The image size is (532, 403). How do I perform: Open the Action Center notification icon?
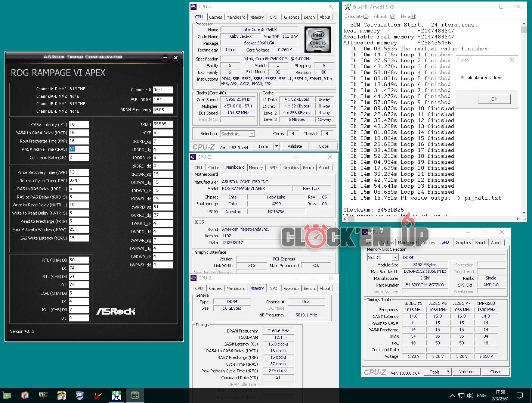tap(519, 396)
